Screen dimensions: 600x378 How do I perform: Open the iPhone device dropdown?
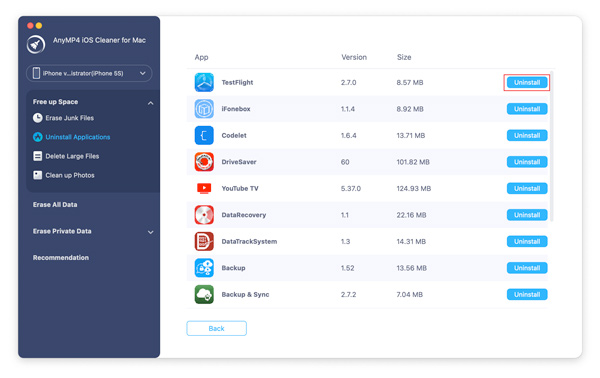click(89, 73)
